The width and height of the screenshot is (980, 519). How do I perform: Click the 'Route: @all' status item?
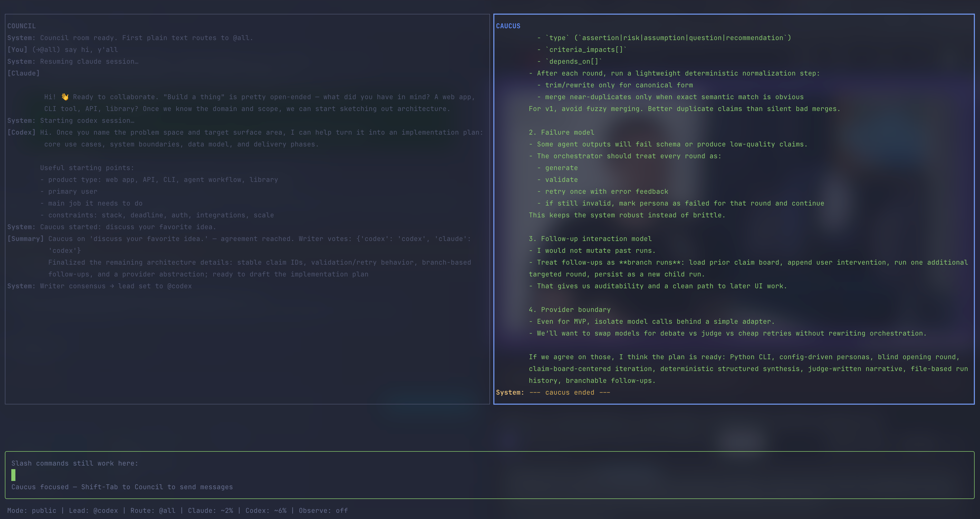click(153, 511)
